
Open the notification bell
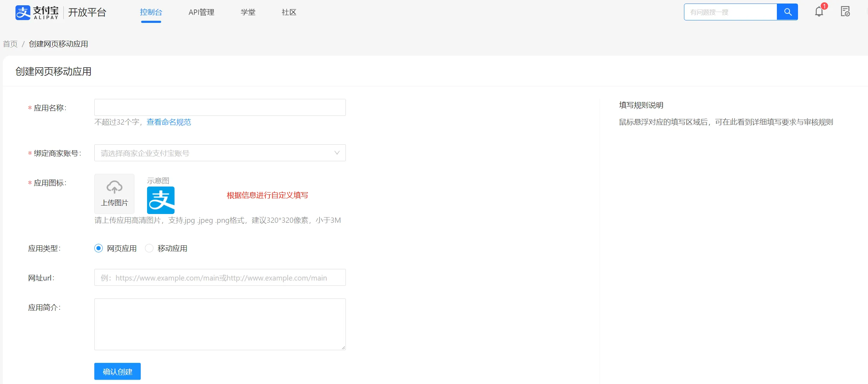coord(819,12)
